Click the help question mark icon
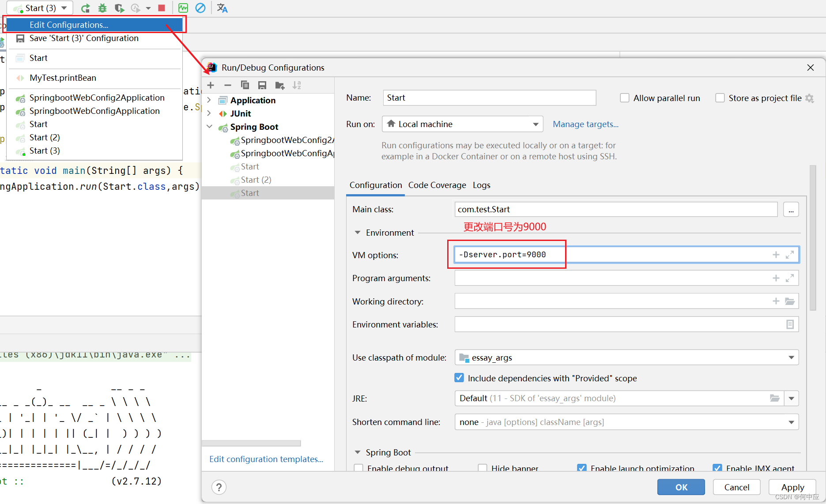Viewport: 826px width, 504px height. point(219,487)
